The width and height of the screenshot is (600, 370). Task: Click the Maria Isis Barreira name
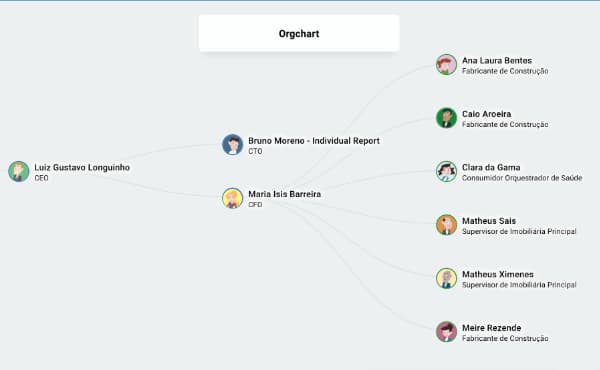click(x=285, y=194)
